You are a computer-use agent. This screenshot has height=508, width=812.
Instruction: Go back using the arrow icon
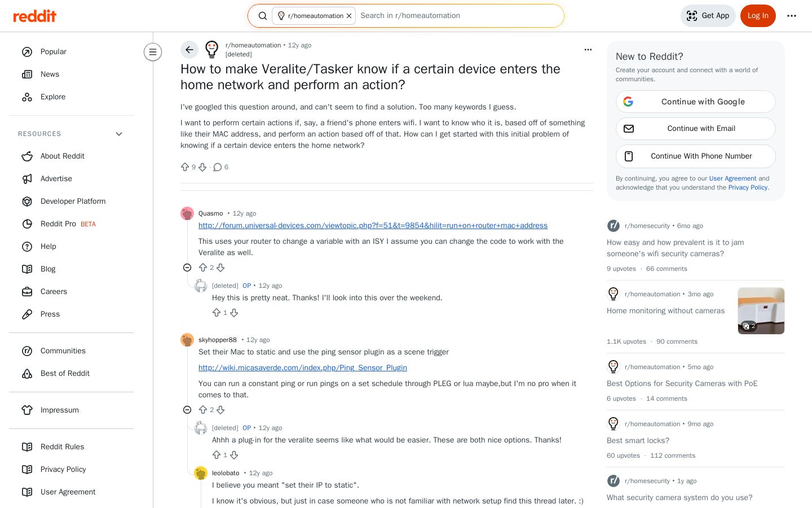pos(189,50)
